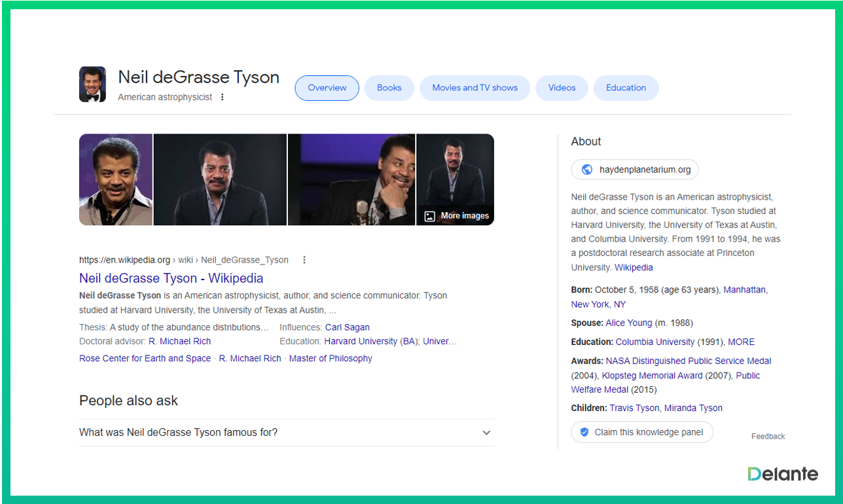This screenshot has height=504, width=843.
Task: Click the 'Neil deGrasse Tyson' panel heading
Action: (x=198, y=77)
